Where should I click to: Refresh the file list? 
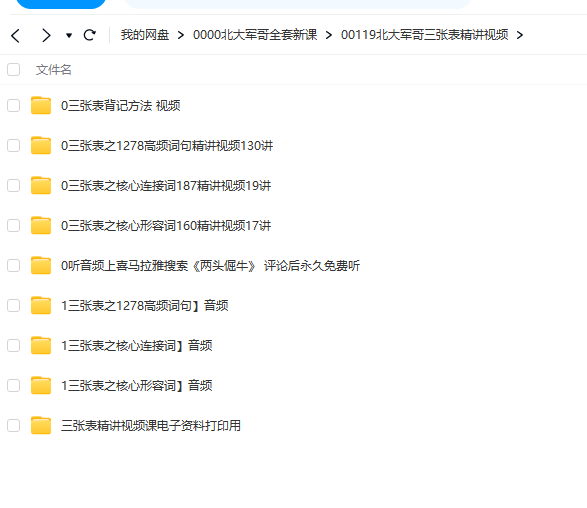coord(90,35)
